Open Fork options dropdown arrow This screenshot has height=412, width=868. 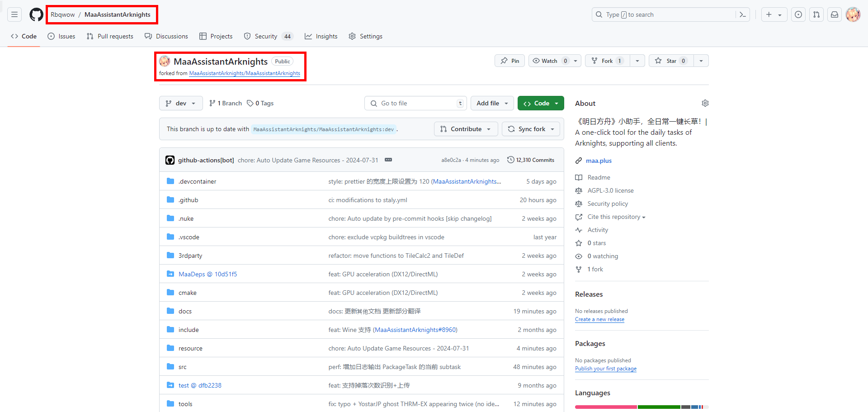(x=637, y=61)
